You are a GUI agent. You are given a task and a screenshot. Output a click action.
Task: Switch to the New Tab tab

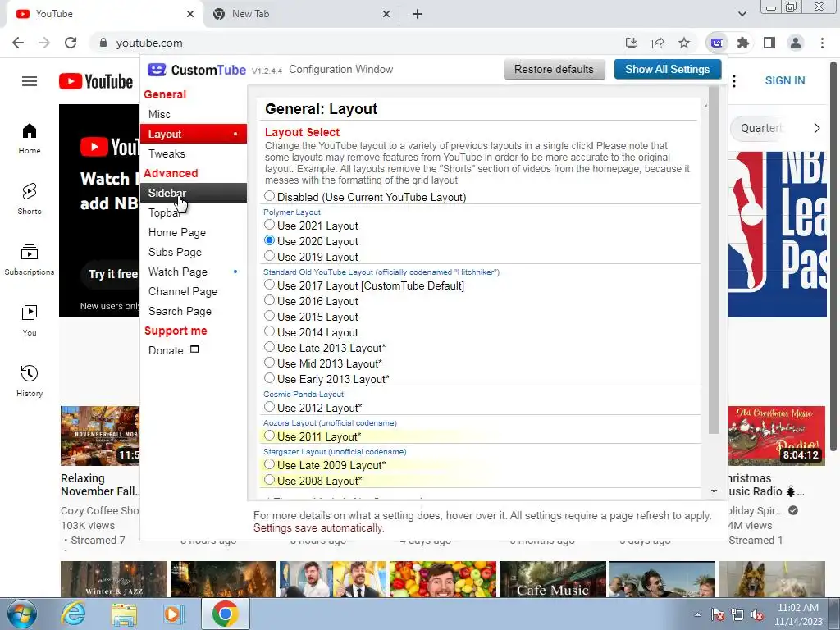pos(300,14)
